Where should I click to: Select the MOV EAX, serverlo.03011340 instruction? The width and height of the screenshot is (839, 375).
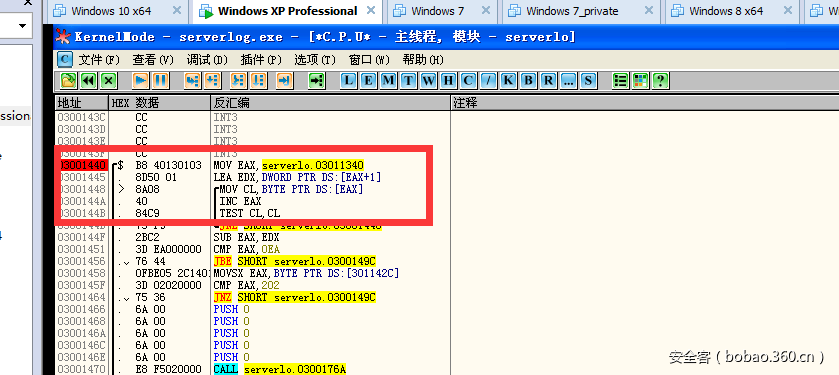(288, 166)
